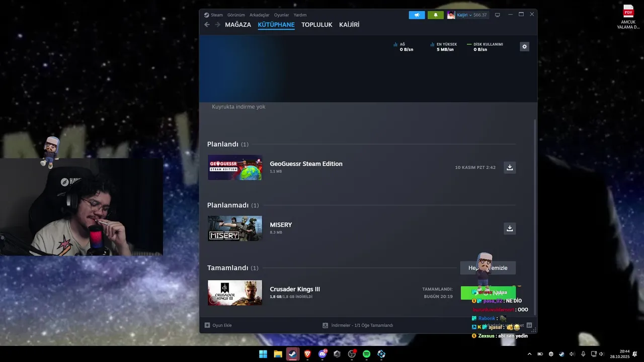Open the green notifications bell
Image resolution: width=644 pixels, height=362 pixels.
[x=436, y=15]
